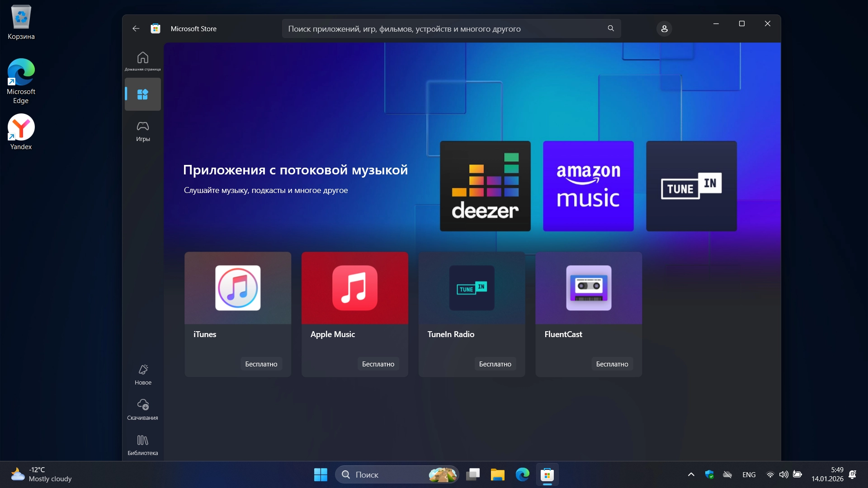The height and width of the screenshot is (488, 868).
Task: Expand hidden icons in system tray
Action: click(x=691, y=474)
